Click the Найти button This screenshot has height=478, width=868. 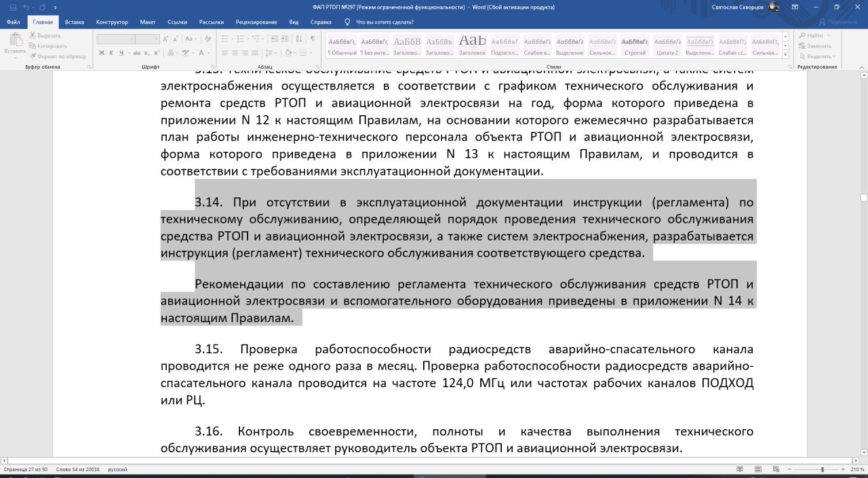point(813,35)
